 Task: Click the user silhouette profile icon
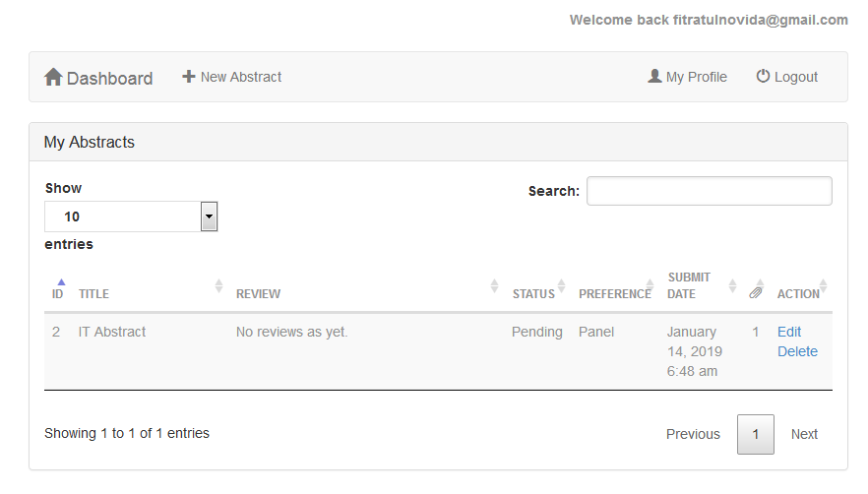[654, 76]
